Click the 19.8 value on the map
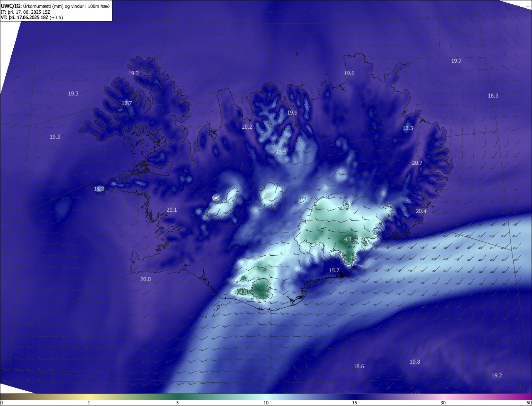532x406 pixels. click(415, 362)
